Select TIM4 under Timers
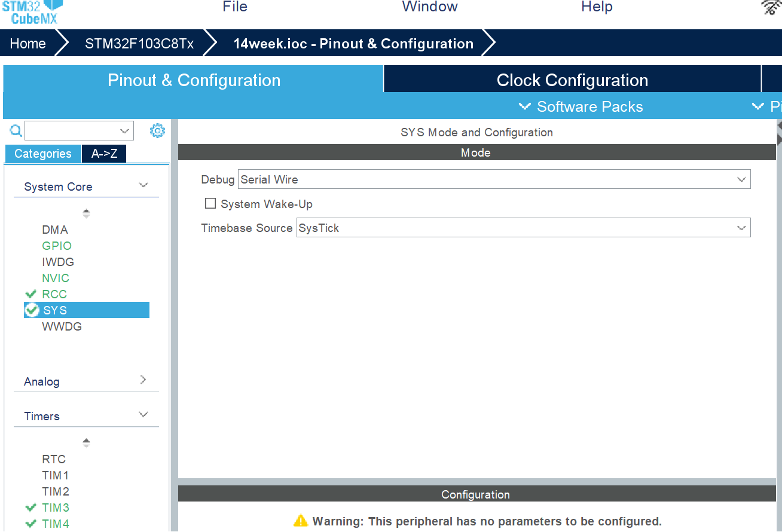 click(x=56, y=524)
